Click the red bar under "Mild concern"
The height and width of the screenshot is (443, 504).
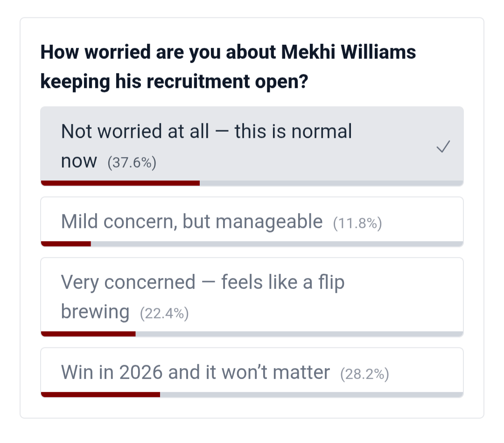click(x=66, y=243)
